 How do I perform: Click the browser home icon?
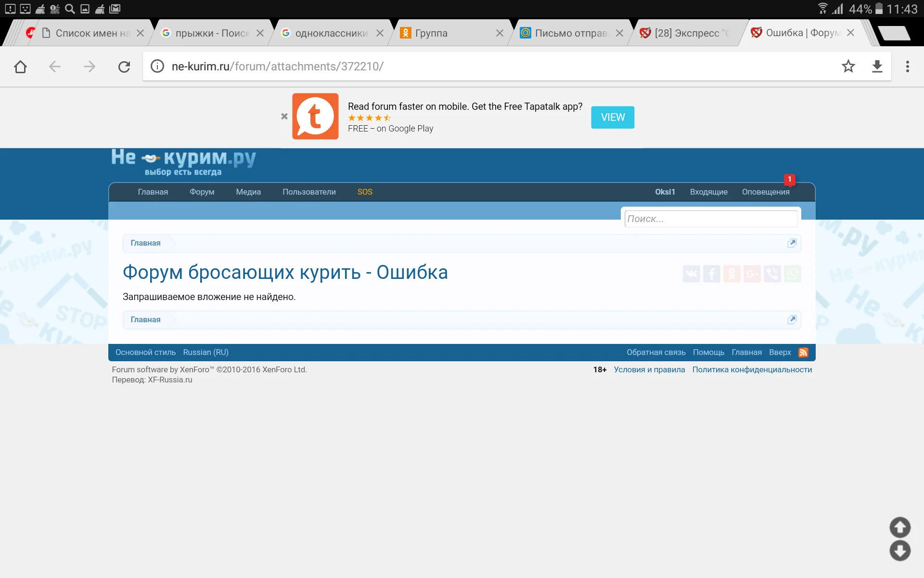pos(20,66)
